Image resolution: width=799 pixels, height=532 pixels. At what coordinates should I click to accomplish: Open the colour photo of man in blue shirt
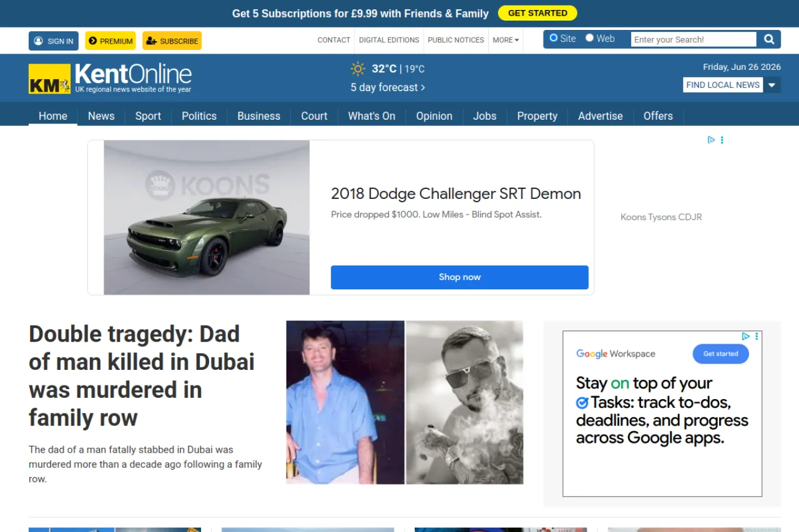pyautogui.click(x=345, y=402)
